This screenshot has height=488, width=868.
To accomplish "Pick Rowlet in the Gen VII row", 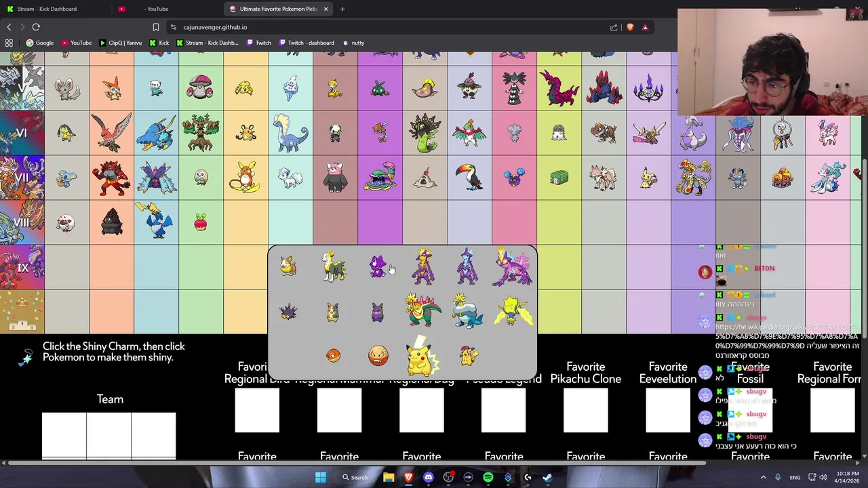I will click(201, 178).
